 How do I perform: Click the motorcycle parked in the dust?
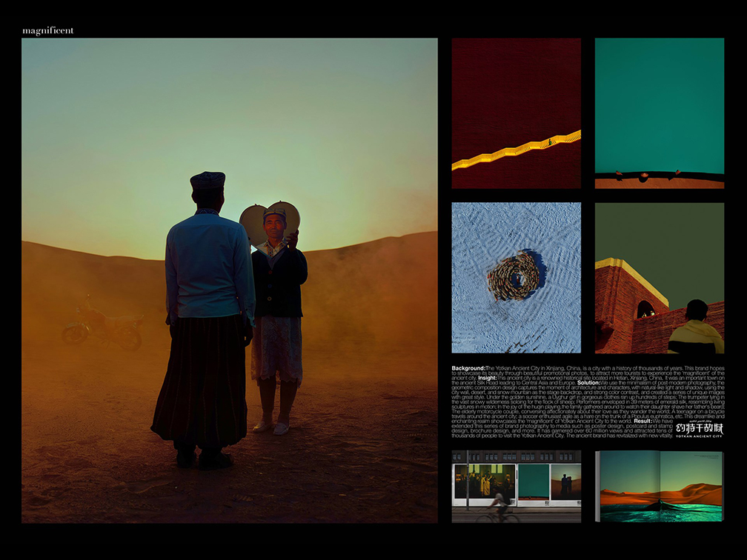coord(102,326)
